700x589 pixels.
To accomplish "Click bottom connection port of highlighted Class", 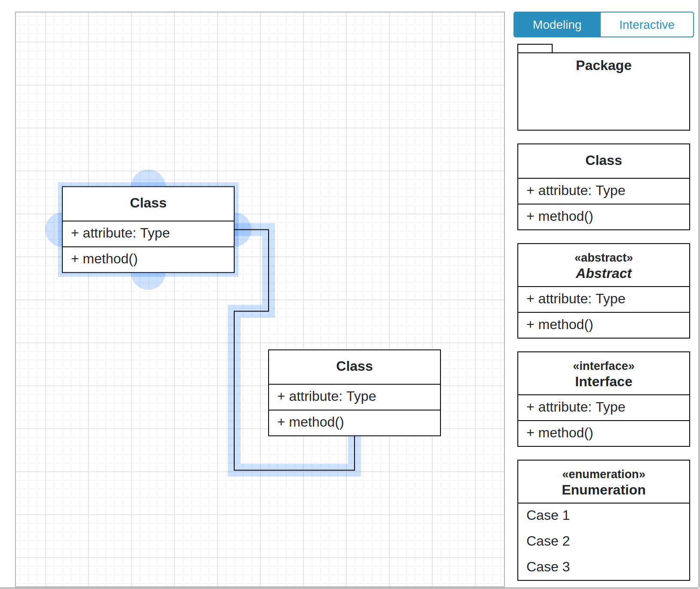I will pyautogui.click(x=148, y=281).
